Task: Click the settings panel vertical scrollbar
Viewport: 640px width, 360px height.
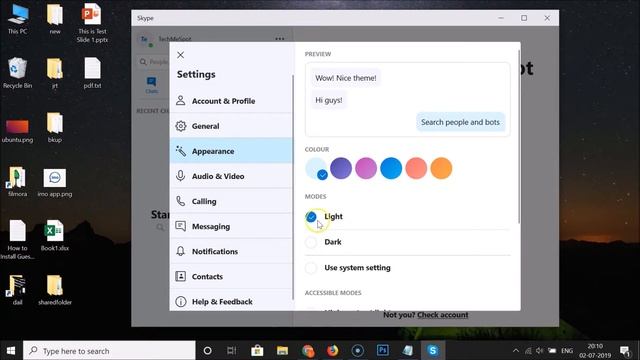Action: (519, 137)
